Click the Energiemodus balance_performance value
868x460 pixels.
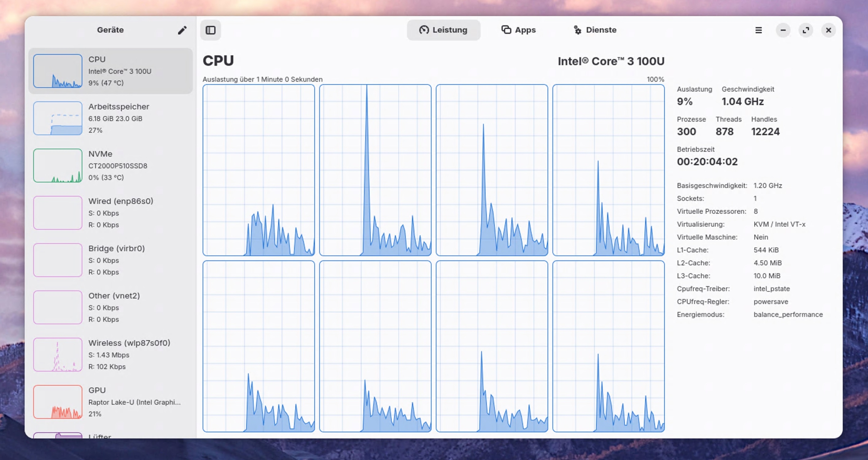[788, 314]
